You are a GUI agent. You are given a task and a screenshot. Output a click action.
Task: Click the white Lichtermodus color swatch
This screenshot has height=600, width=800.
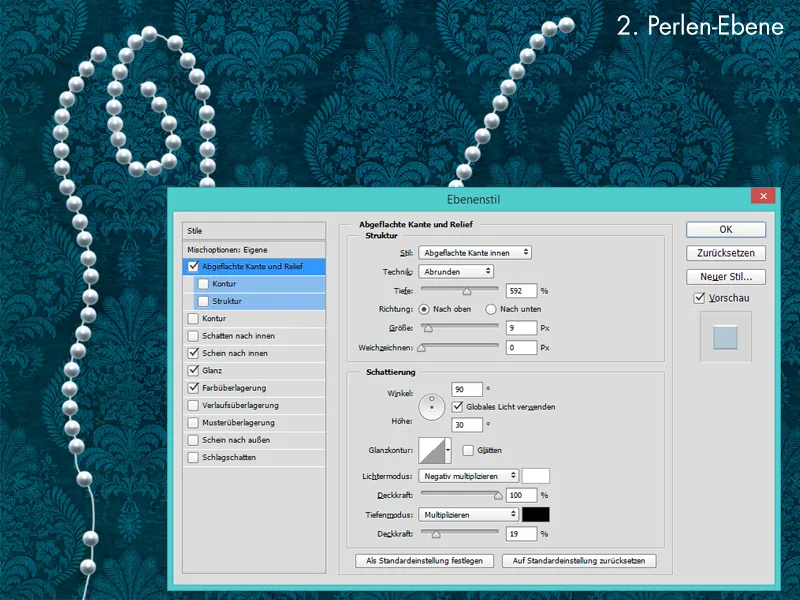point(536,476)
